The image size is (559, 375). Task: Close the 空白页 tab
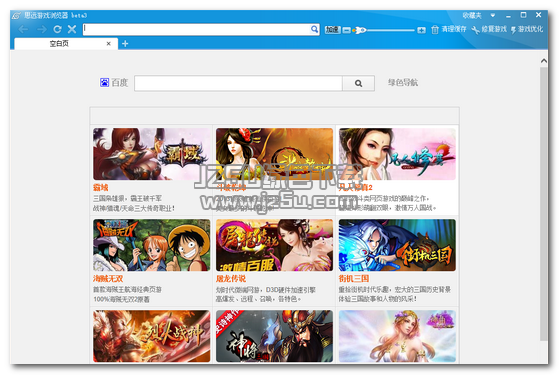[108, 44]
